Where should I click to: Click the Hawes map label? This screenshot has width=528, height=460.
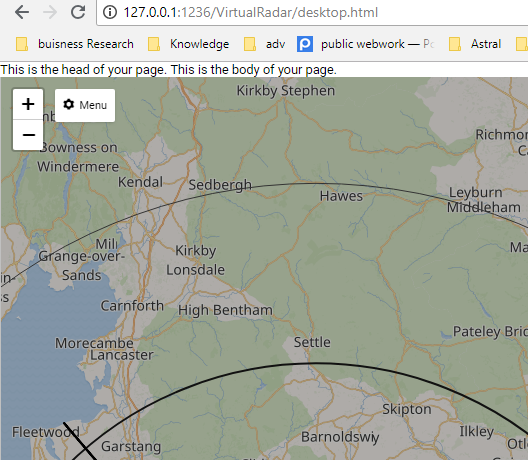(341, 196)
